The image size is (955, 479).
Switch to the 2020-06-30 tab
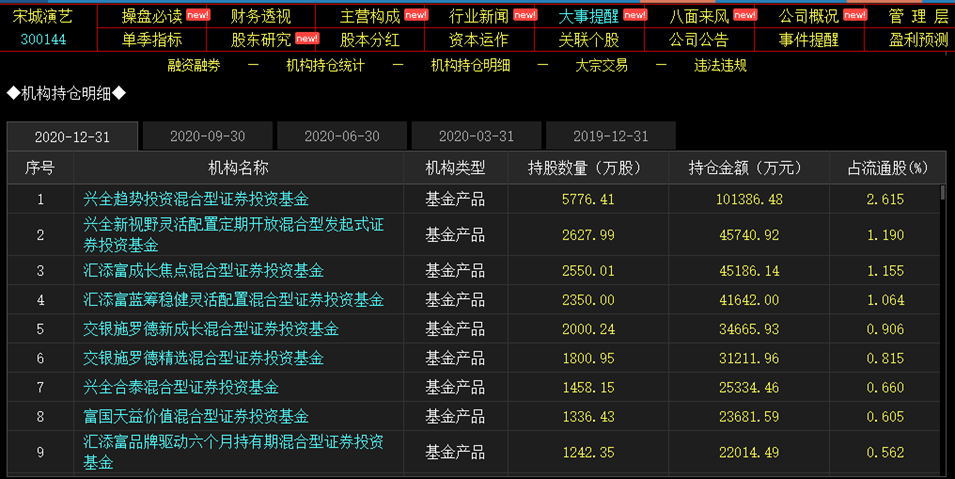[342, 136]
